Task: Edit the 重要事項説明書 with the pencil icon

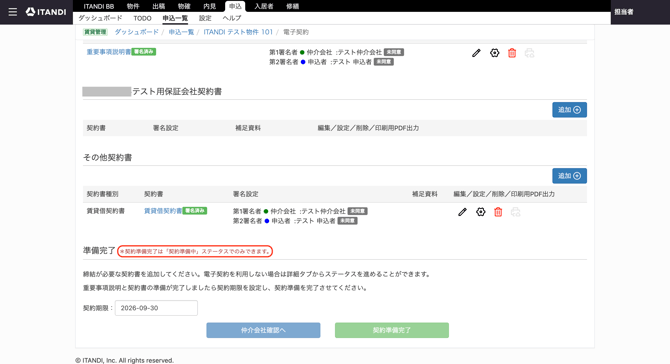Action: (476, 53)
